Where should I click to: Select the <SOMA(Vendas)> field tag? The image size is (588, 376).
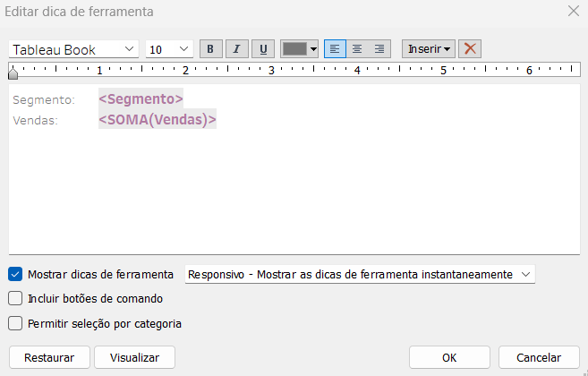point(158,119)
